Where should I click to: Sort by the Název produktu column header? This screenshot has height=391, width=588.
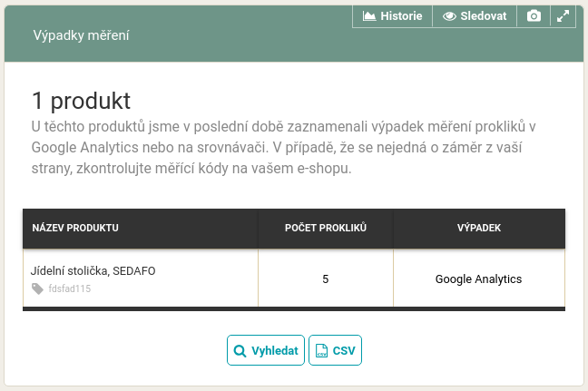[75, 228]
